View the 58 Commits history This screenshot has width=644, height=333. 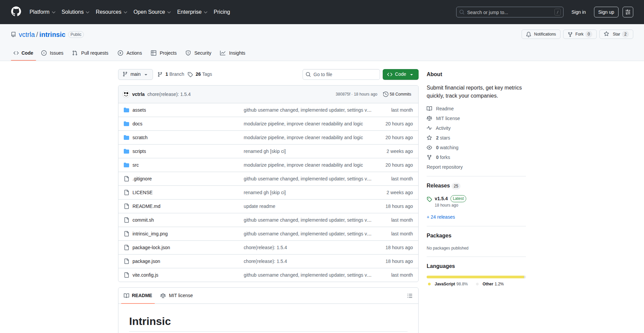pyautogui.click(x=397, y=94)
